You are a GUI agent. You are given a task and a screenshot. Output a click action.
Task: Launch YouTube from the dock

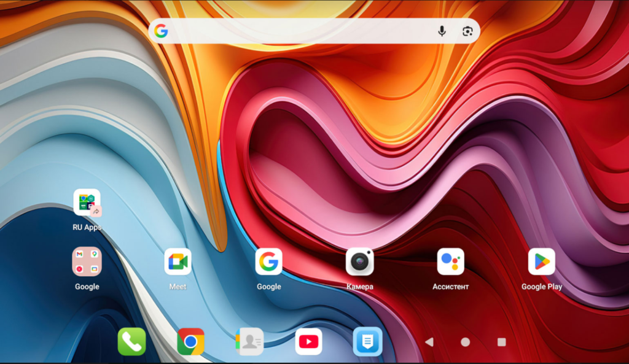pos(308,342)
